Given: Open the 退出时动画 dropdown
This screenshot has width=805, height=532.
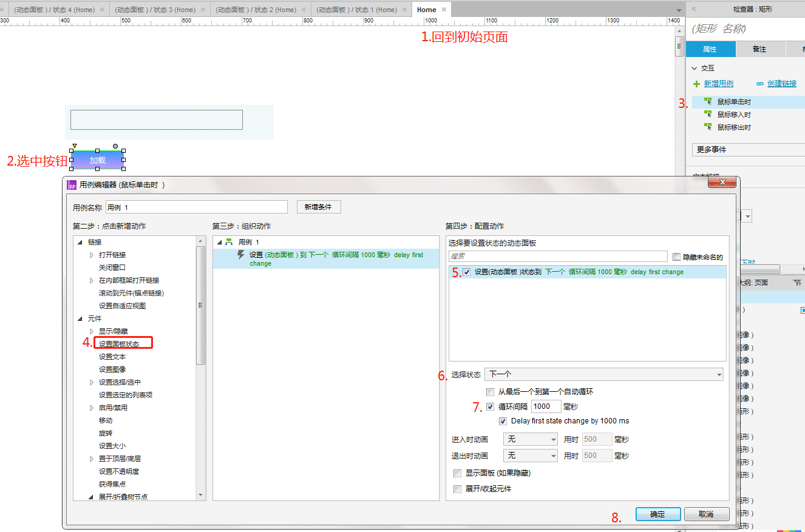Looking at the screenshot, I should 531,456.
